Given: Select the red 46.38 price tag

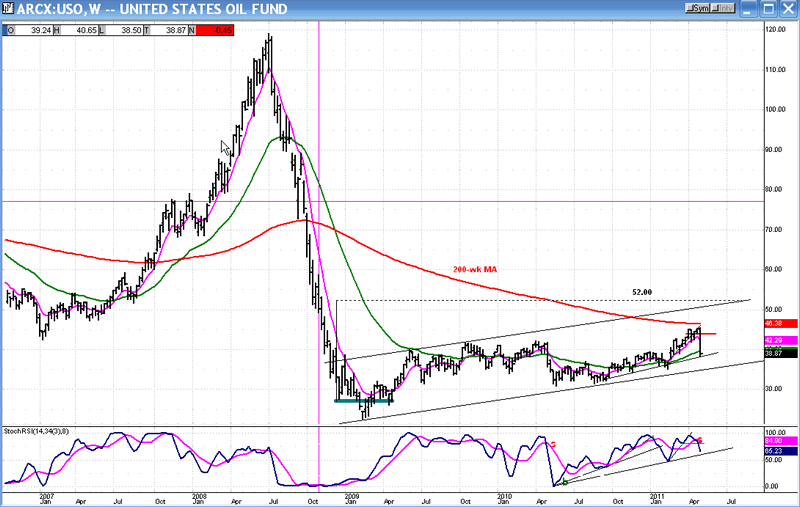Looking at the screenshot, I should coord(778,325).
